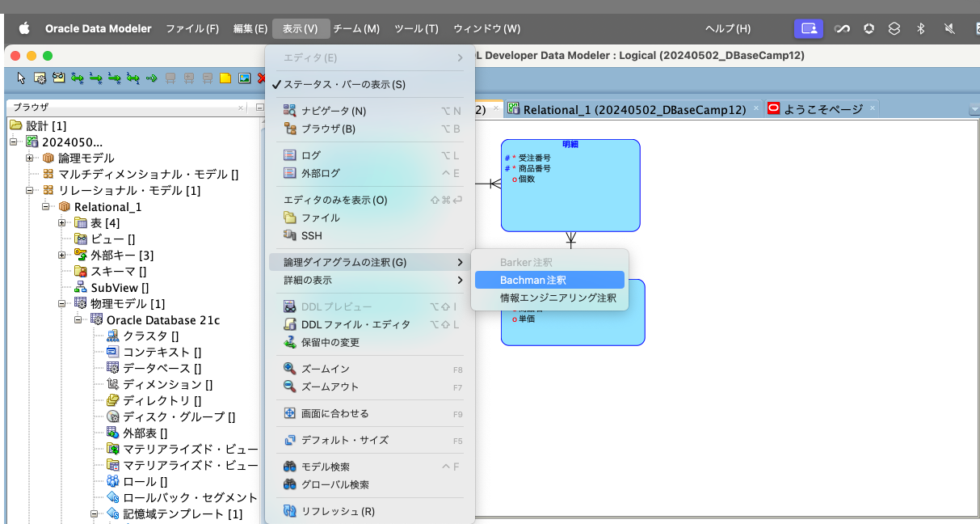Expand the 外部キー [3] node
The image size is (980, 524).
click(62, 255)
